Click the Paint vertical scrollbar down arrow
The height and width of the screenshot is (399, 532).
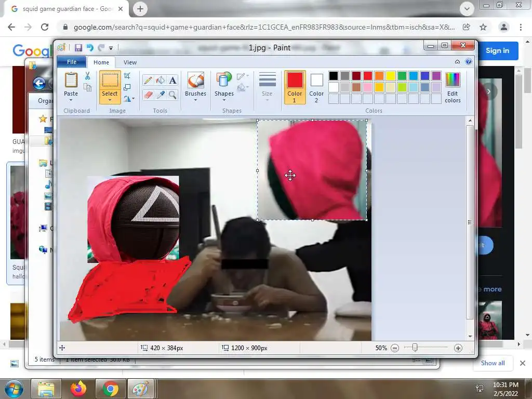[470, 336]
